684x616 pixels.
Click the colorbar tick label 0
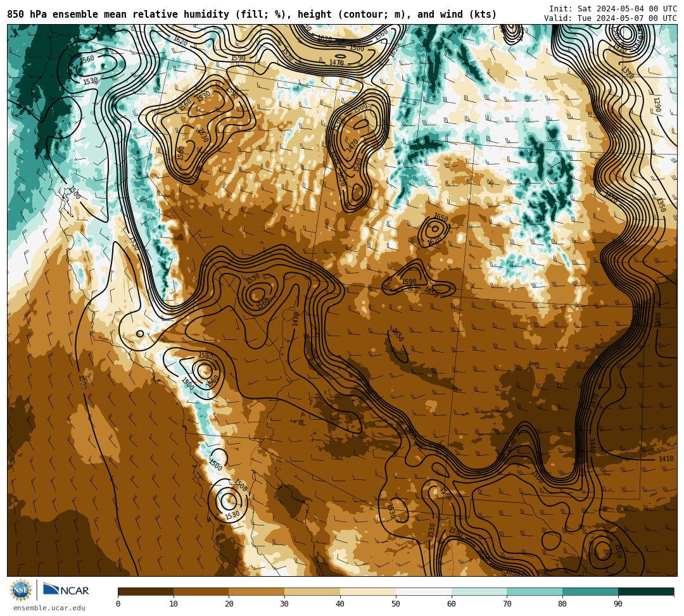(x=118, y=604)
